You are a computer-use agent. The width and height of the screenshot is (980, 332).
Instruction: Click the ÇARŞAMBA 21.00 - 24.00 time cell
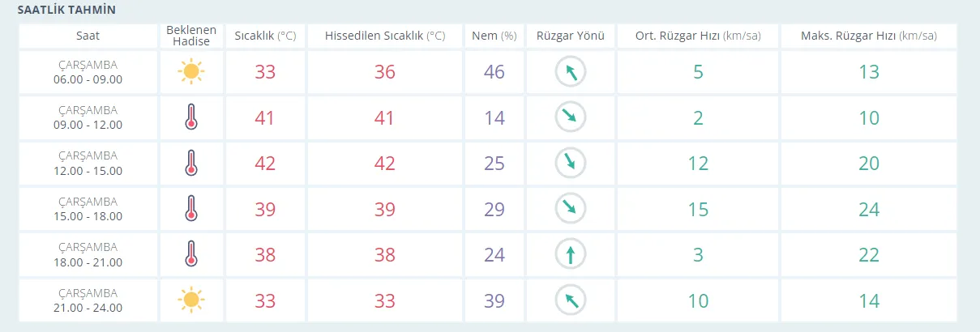click(89, 300)
